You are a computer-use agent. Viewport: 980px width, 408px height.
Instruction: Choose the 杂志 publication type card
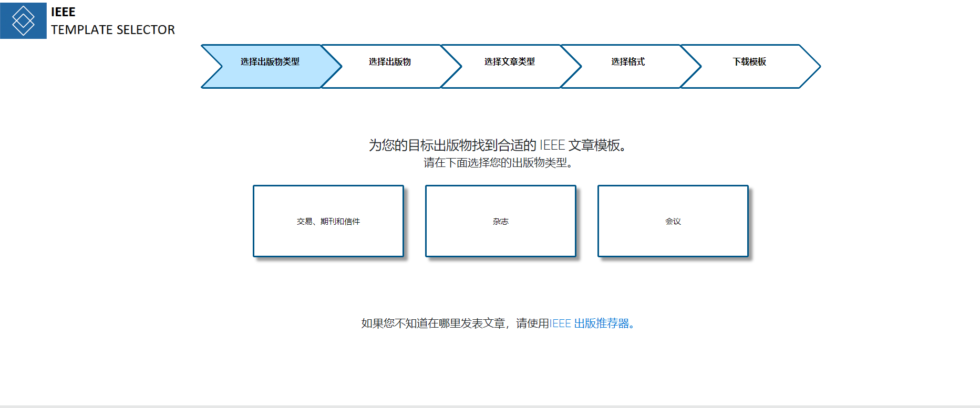click(501, 221)
